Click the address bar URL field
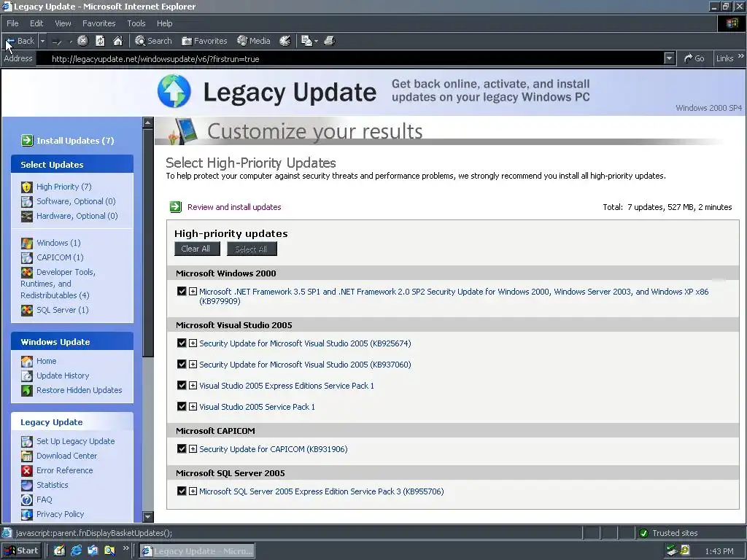The height and width of the screenshot is (560, 747). click(350, 58)
